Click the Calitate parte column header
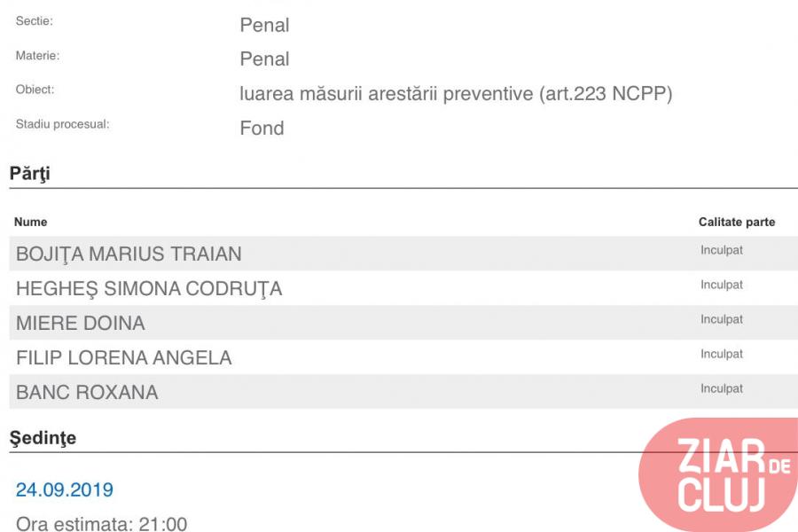 pos(737,222)
